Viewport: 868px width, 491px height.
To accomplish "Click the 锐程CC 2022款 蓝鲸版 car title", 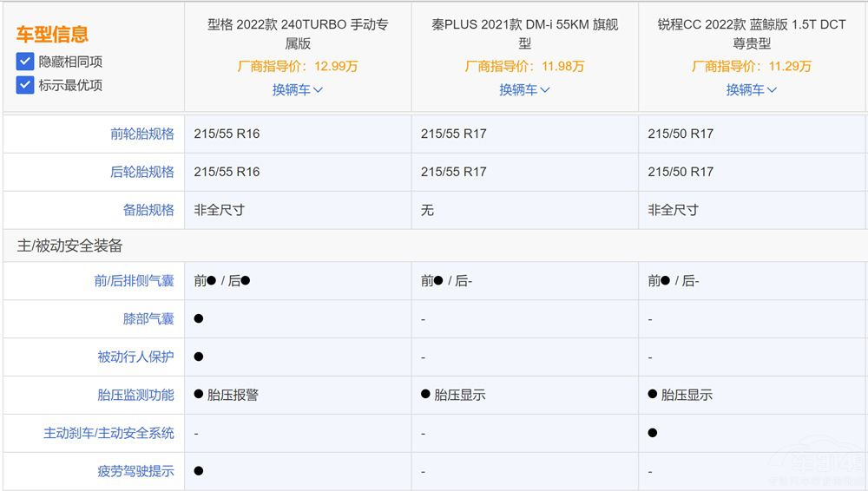I will 752,34.
